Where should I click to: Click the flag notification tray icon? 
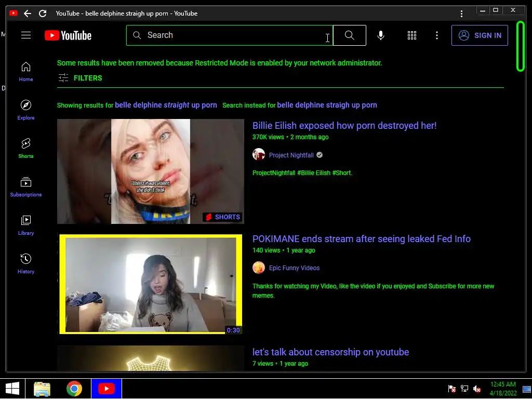451,389
